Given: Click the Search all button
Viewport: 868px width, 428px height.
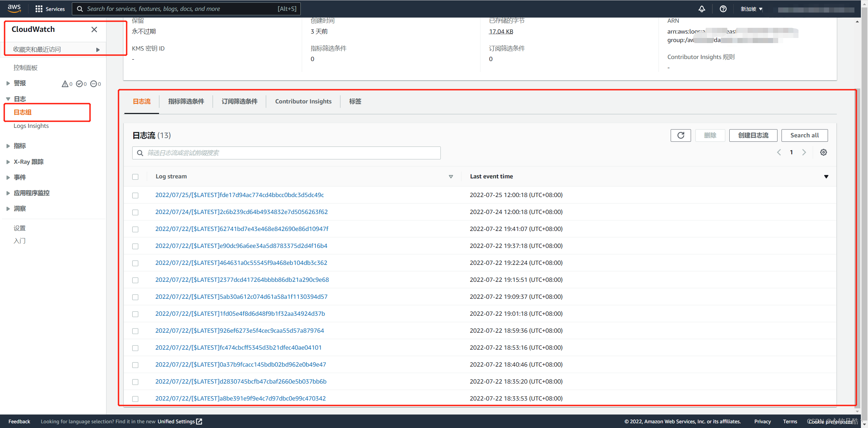Looking at the screenshot, I should coord(804,135).
